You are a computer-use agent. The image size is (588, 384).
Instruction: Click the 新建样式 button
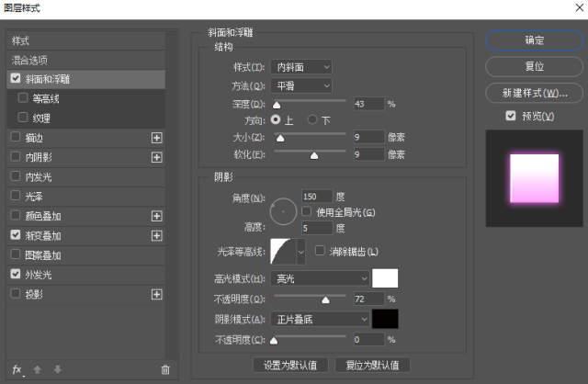(x=534, y=93)
